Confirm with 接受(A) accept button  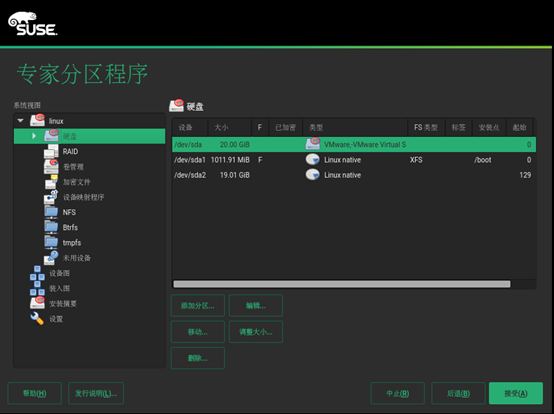coord(516,393)
